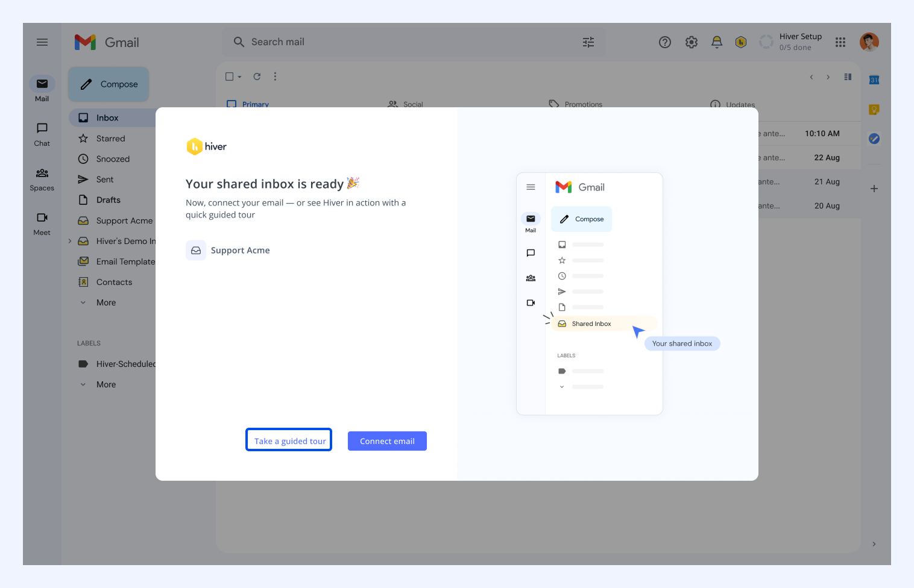Go to older messages arrow
914x588 pixels.
[x=828, y=77]
